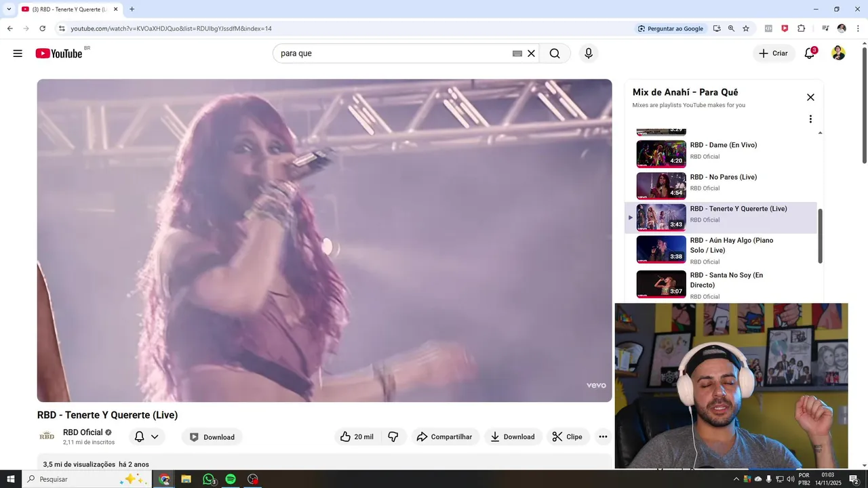The width and height of the screenshot is (868, 488).
Task: Click the Pesquisar taskbar search box
Action: coord(87,479)
